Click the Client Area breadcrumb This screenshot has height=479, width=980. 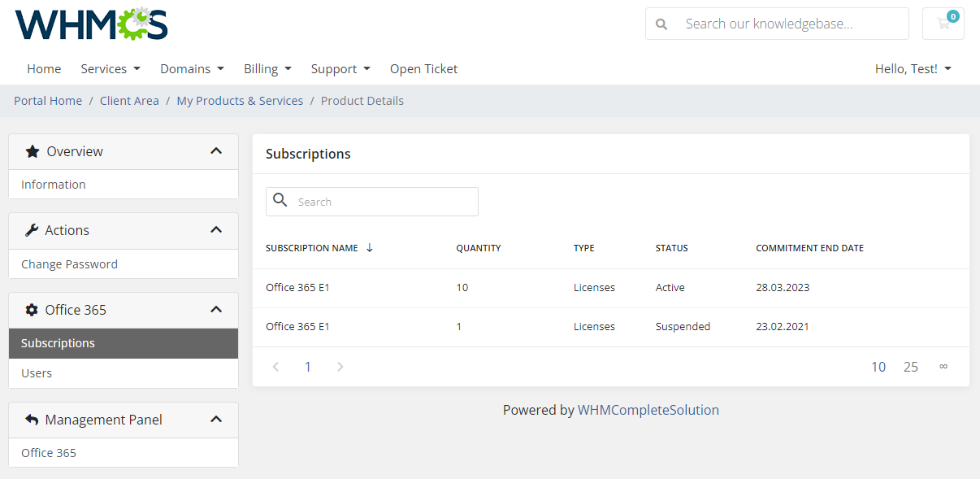129,101
